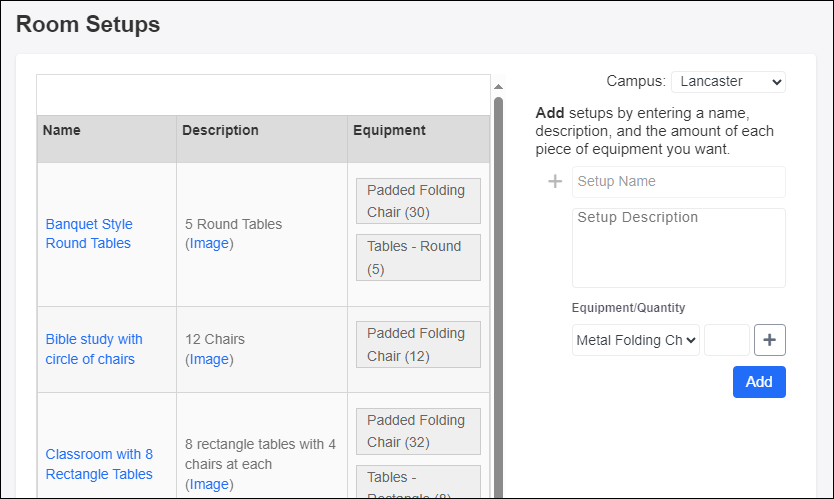
Task: View Image link for 12 Chairs description
Action: click(x=210, y=359)
